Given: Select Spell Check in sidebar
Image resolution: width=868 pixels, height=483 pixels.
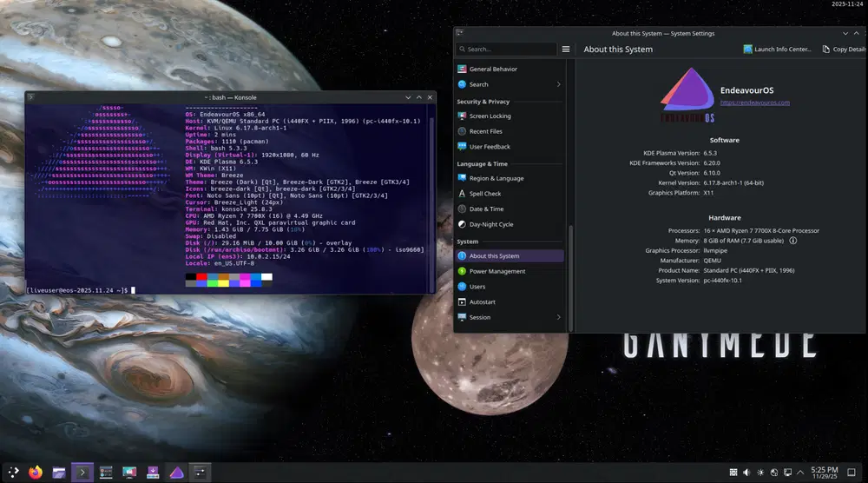Looking at the screenshot, I should [510, 194].
